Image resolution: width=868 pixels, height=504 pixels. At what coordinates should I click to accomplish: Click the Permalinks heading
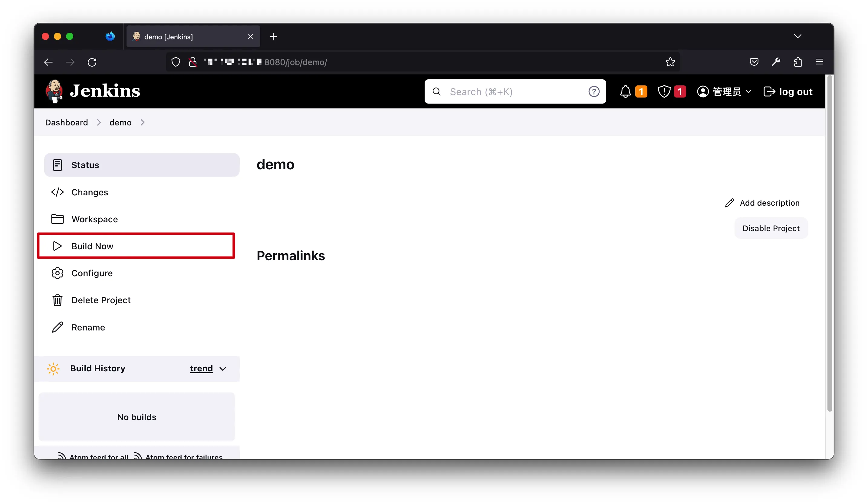tap(291, 256)
